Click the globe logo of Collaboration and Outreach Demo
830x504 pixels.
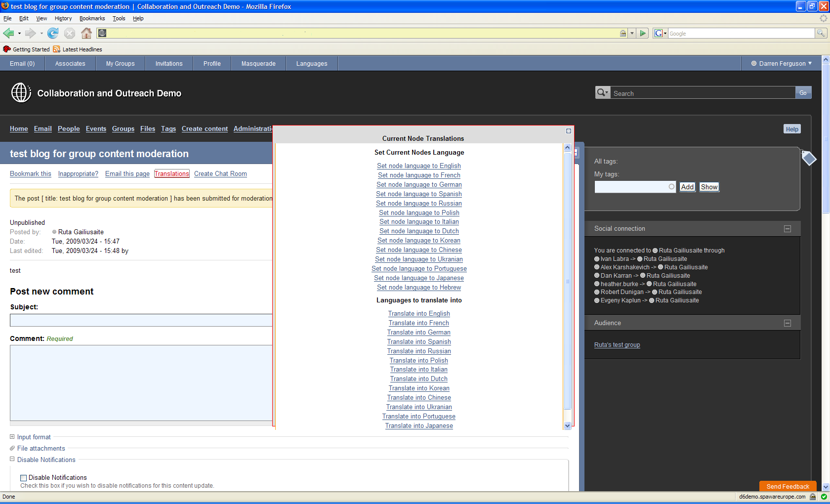tap(21, 92)
